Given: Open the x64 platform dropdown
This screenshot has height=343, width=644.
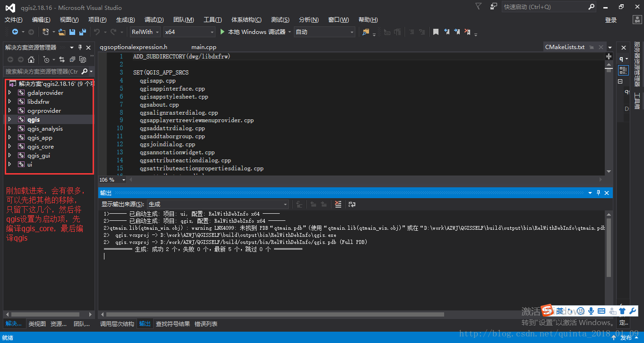Looking at the screenshot, I should coord(189,32).
